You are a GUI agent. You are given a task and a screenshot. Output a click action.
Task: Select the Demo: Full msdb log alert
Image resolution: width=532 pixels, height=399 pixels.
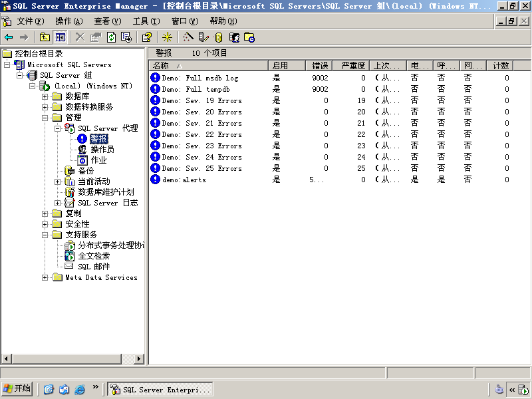(200, 78)
